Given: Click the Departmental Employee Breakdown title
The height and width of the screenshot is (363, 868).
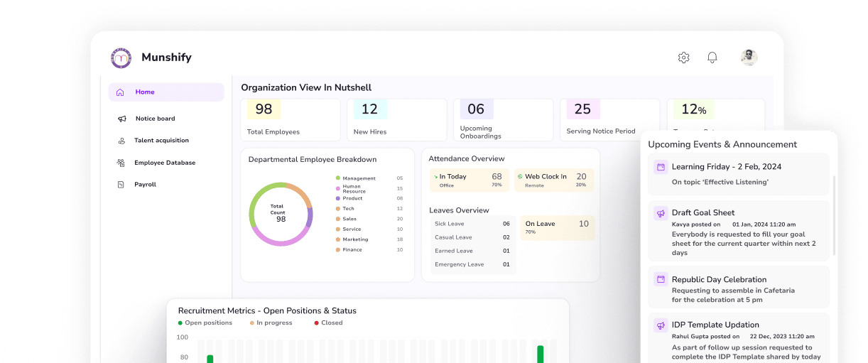Looking at the screenshot, I should point(313,160).
